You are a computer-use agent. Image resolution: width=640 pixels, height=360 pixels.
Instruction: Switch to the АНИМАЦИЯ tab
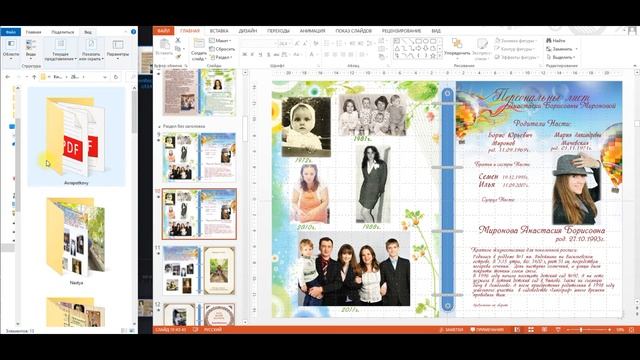pos(312,31)
